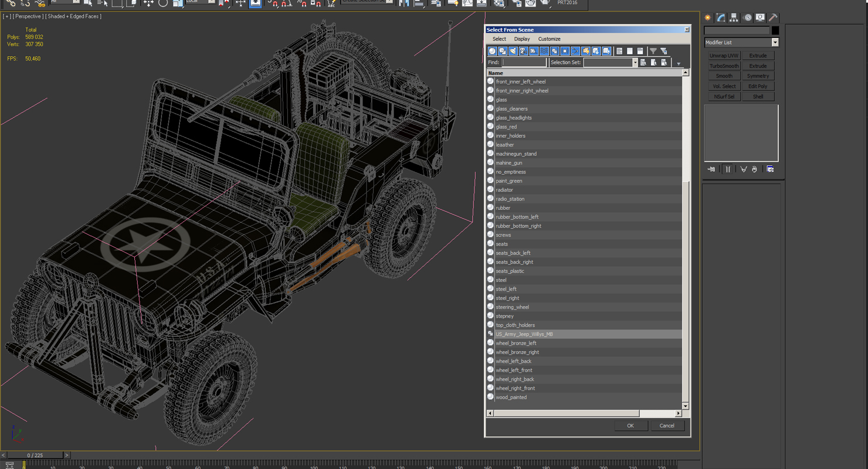The width and height of the screenshot is (868, 469).
Task: Click the 0 / 225 time slider
Action: pos(35,455)
